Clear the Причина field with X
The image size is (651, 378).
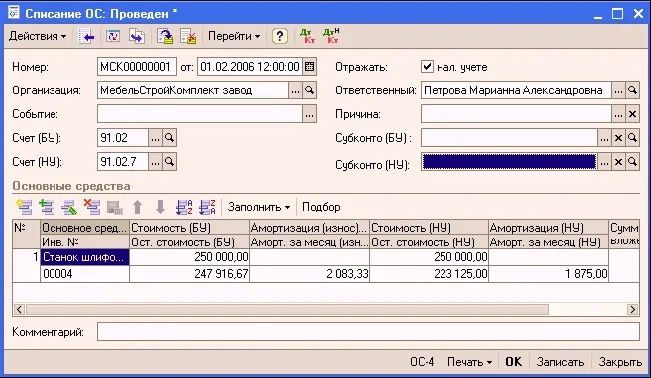(x=632, y=114)
